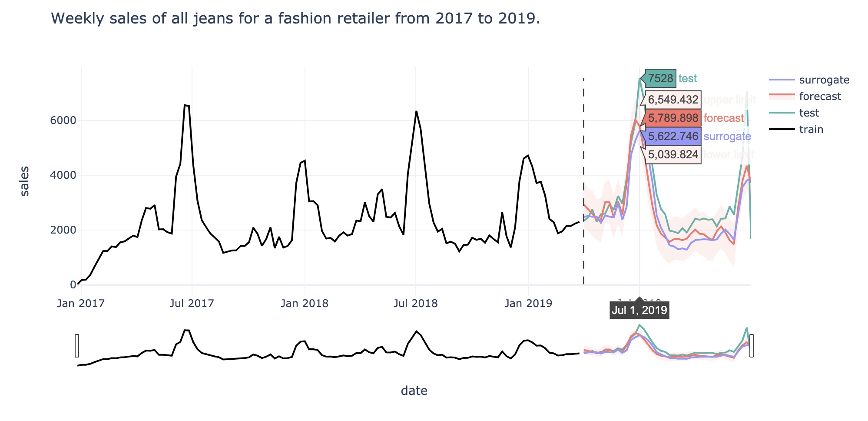Image resolution: width=868 pixels, height=421 pixels.
Task: Click the 6000 y-axis tick label
Action: (x=63, y=120)
